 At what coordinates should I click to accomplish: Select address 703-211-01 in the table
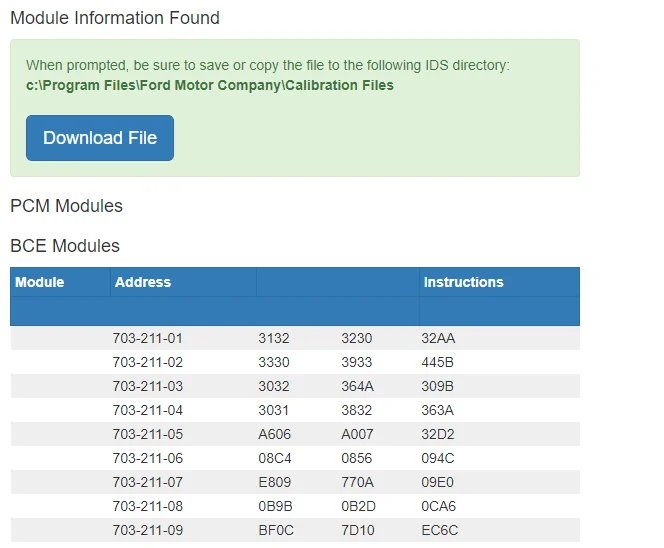[x=148, y=338]
